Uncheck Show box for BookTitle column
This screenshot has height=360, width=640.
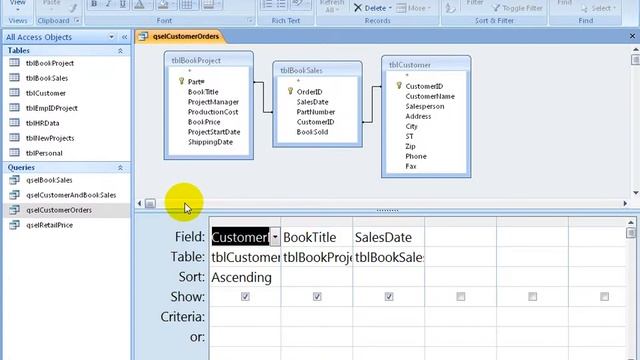point(317,297)
